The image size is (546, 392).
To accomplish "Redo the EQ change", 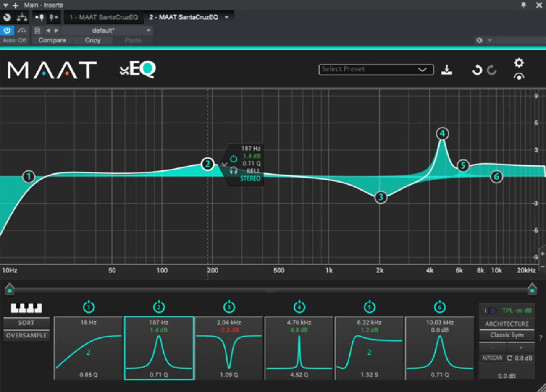I will (x=492, y=70).
